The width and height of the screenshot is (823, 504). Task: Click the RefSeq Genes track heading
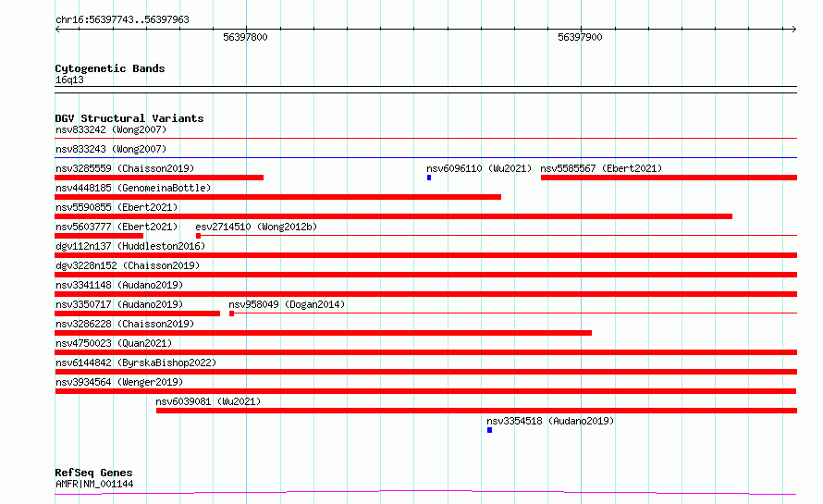click(93, 473)
